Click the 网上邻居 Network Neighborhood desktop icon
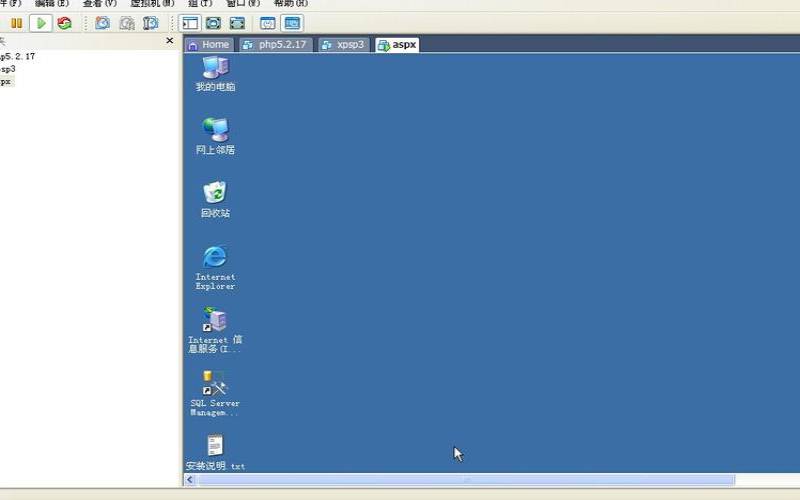 215,136
